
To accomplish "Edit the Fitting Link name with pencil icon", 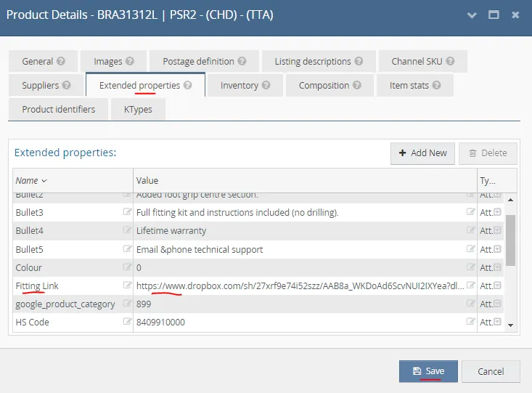I will (x=127, y=285).
